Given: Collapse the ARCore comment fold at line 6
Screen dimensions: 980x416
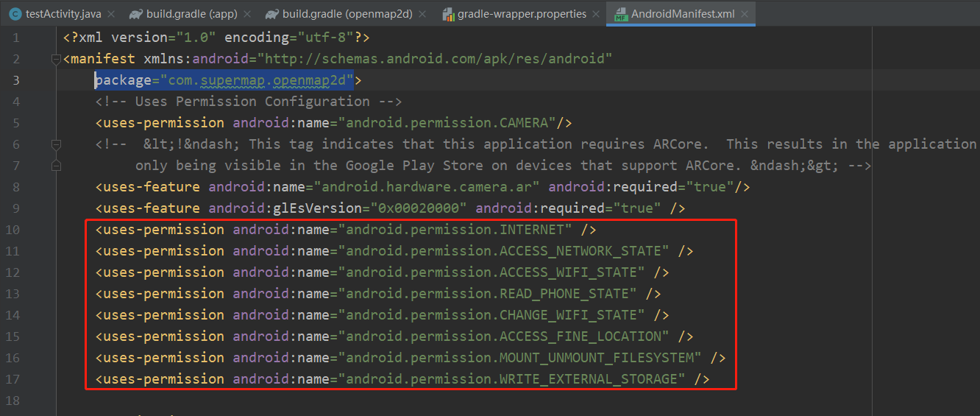Looking at the screenshot, I should pos(56,144).
